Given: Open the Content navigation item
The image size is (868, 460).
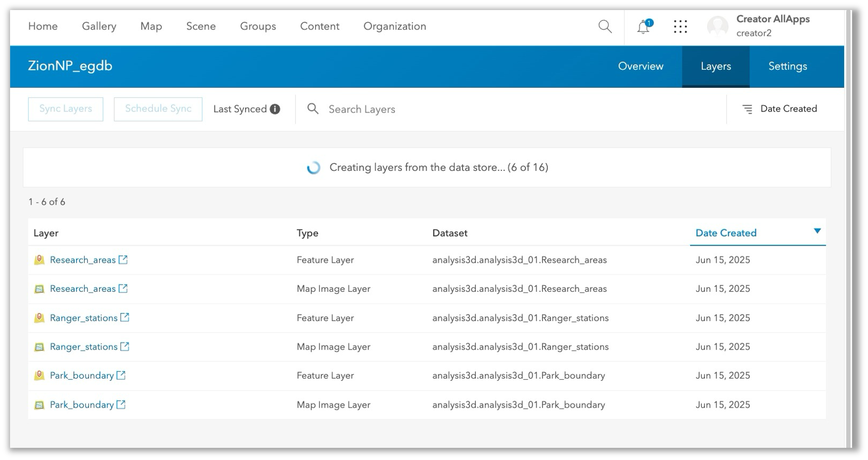Looking at the screenshot, I should click(x=320, y=26).
